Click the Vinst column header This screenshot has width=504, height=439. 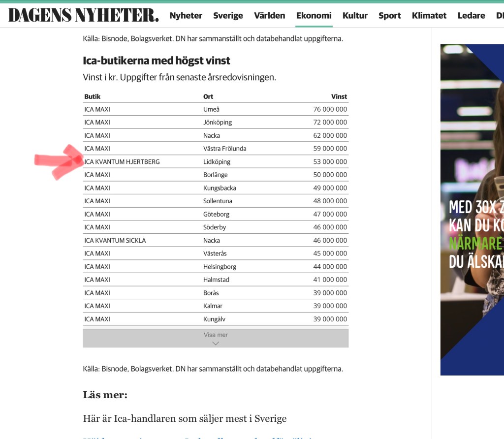(339, 96)
